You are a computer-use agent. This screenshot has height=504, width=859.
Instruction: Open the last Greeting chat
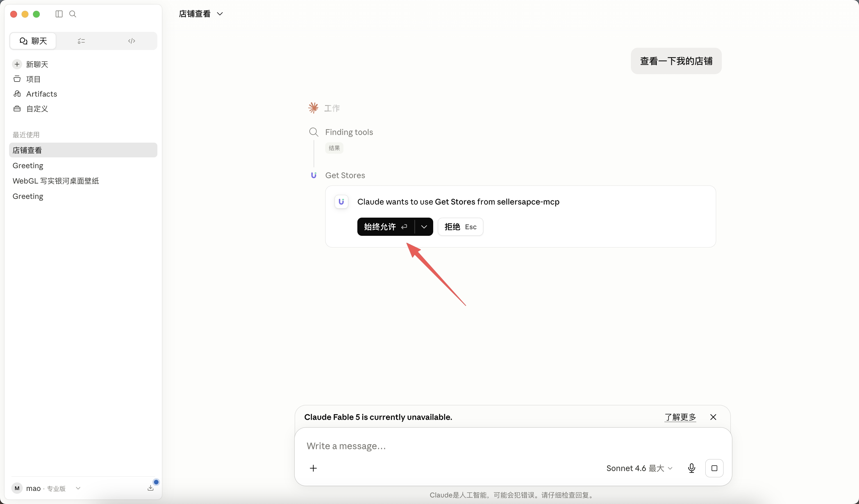coord(28,196)
